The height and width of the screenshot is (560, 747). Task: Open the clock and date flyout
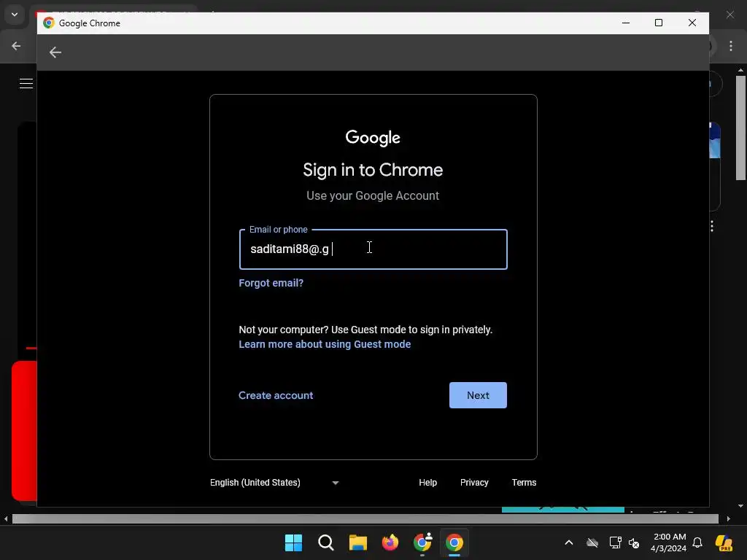click(x=669, y=542)
